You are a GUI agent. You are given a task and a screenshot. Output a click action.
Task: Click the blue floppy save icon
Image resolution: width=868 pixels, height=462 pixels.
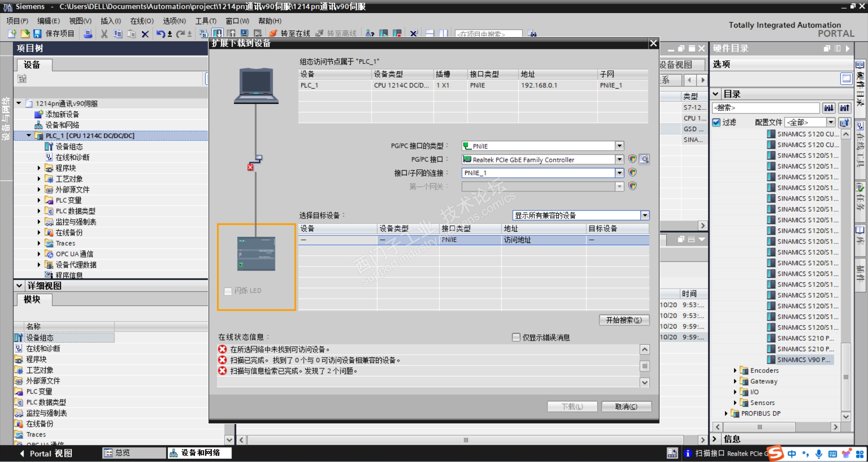click(x=37, y=33)
